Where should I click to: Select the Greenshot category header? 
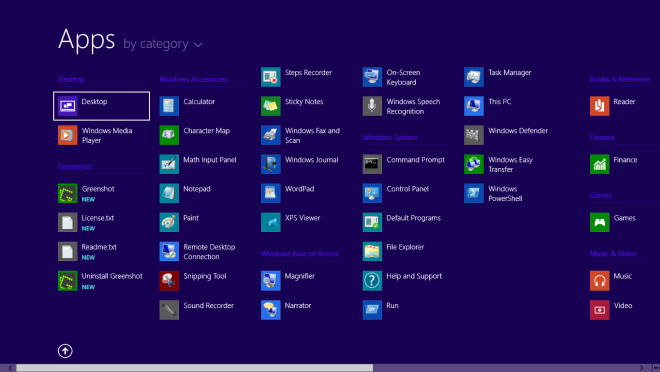click(x=75, y=166)
